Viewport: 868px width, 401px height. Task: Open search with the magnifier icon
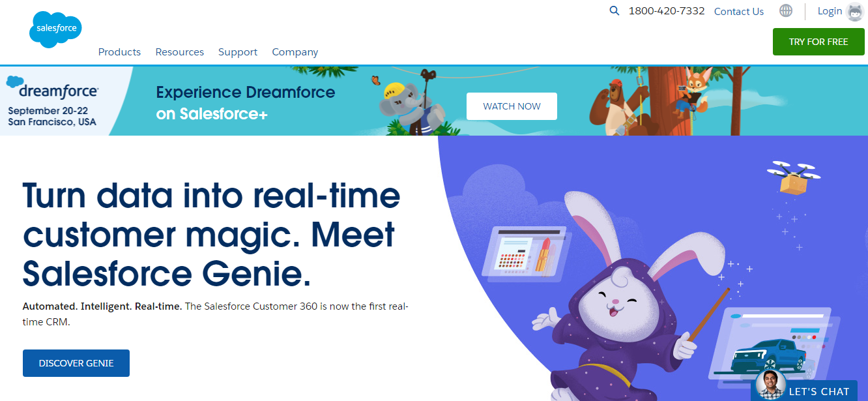pyautogui.click(x=614, y=10)
